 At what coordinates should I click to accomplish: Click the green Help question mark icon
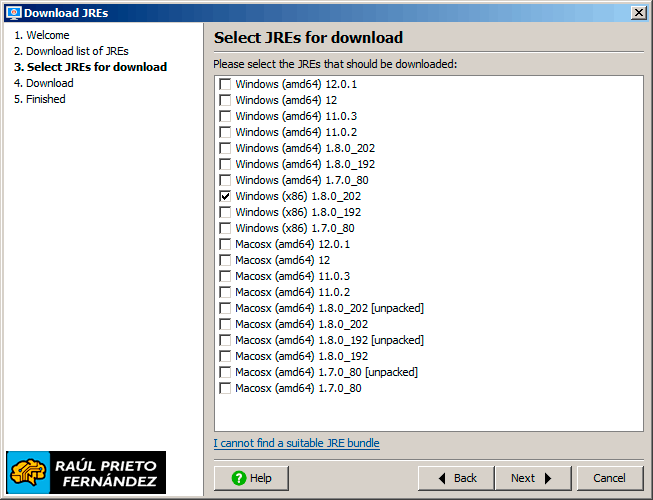(238, 478)
